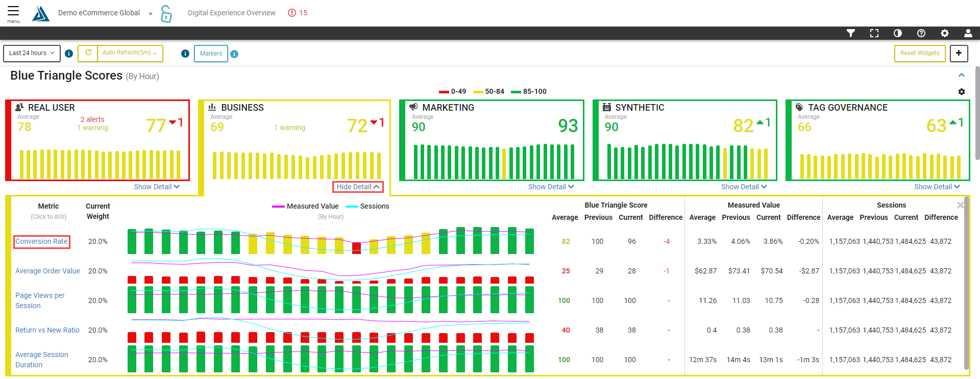Viewport: 980px width, 379px height.
Task: Drill into Conversion Rate metric
Action: pos(41,241)
